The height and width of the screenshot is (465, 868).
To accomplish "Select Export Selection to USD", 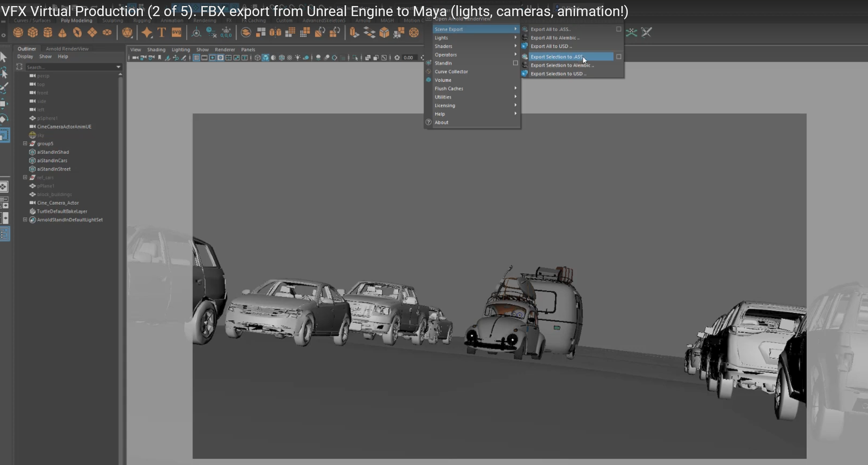I will 558,74.
